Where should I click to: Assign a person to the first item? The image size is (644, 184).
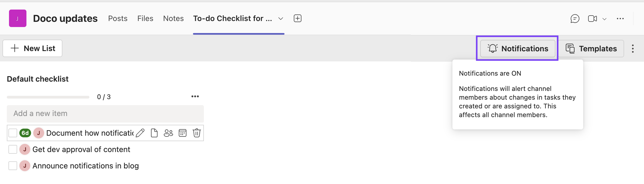click(168, 133)
